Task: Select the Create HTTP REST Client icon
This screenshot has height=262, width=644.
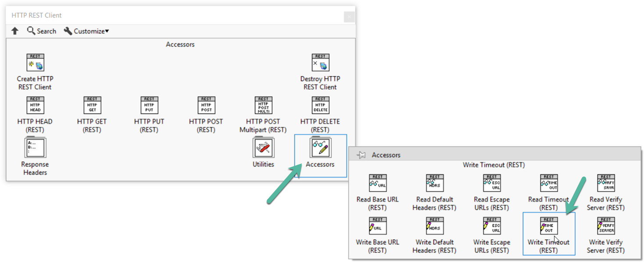Action: (x=35, y=63)
